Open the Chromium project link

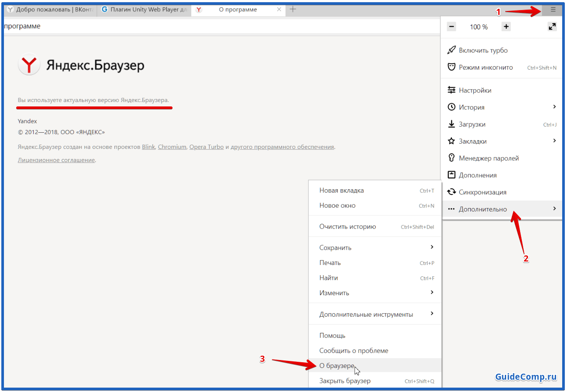coord(172,147)
